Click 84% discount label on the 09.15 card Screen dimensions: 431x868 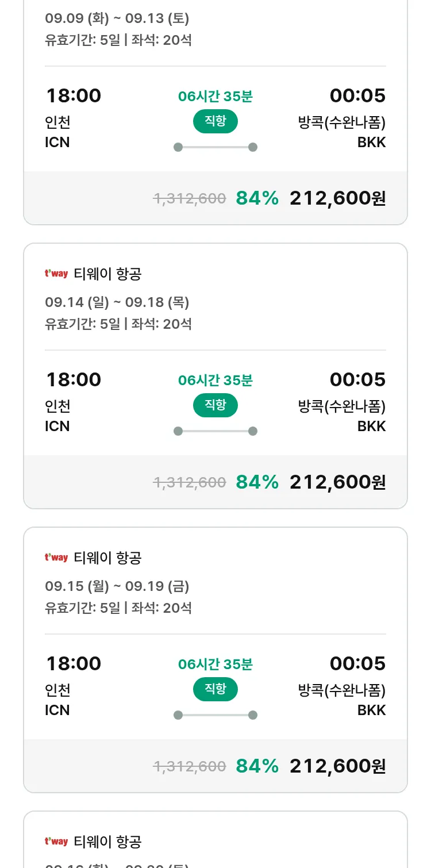point(257,766)
